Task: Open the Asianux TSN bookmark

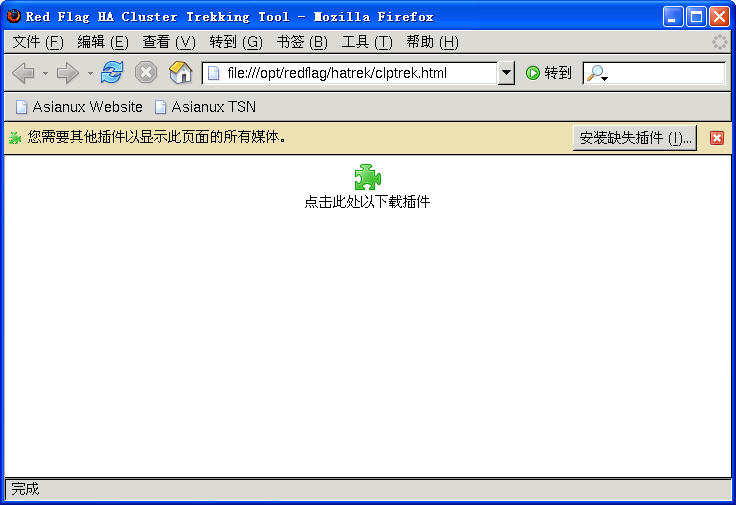Action: click(x=205, y=107)
